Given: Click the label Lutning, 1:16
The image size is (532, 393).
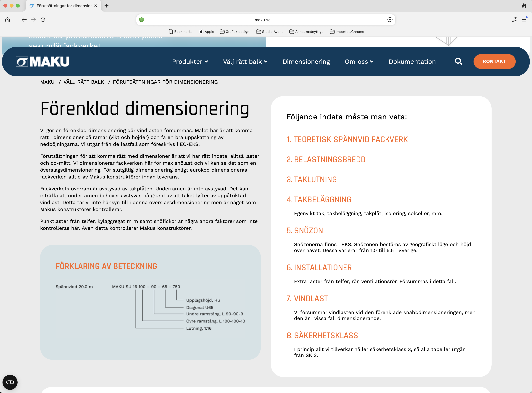Looking at the screenshot, I should point(199,328).
